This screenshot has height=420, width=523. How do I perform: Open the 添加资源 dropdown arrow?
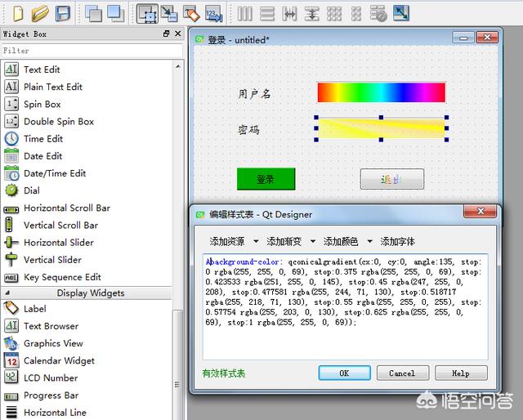[x=256, y=241]
